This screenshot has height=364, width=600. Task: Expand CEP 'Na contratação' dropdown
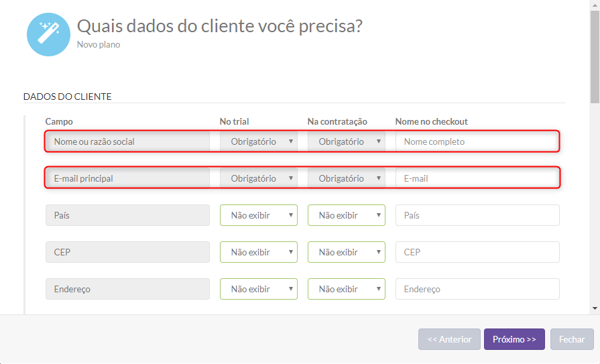point(346,252)
